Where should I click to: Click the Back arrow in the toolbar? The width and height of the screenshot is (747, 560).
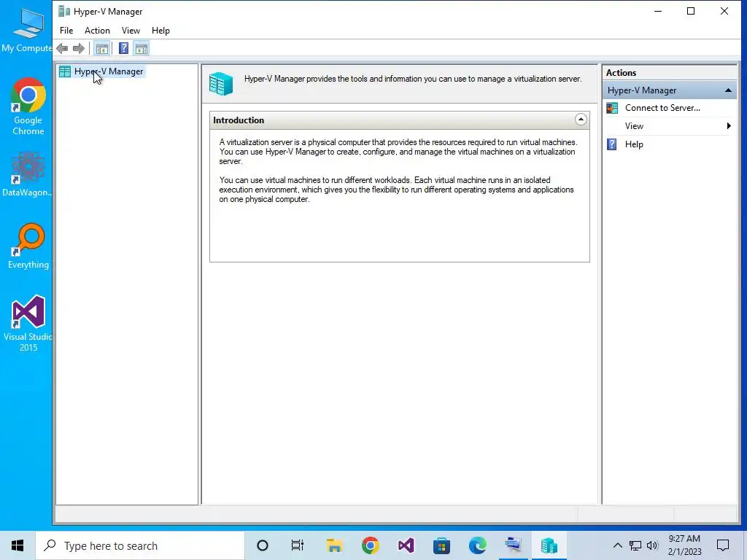click(x=62, y=48)
